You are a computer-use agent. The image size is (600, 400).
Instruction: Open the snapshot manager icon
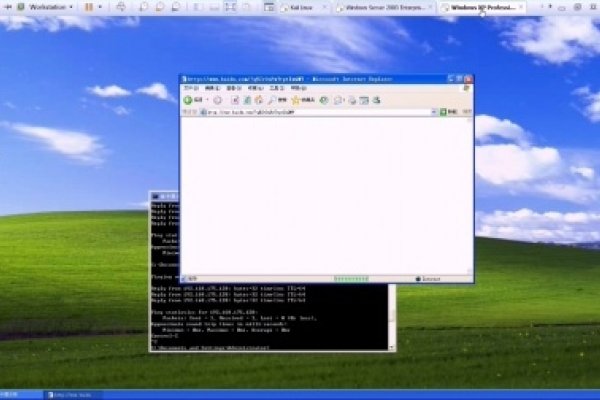[176, 7]
